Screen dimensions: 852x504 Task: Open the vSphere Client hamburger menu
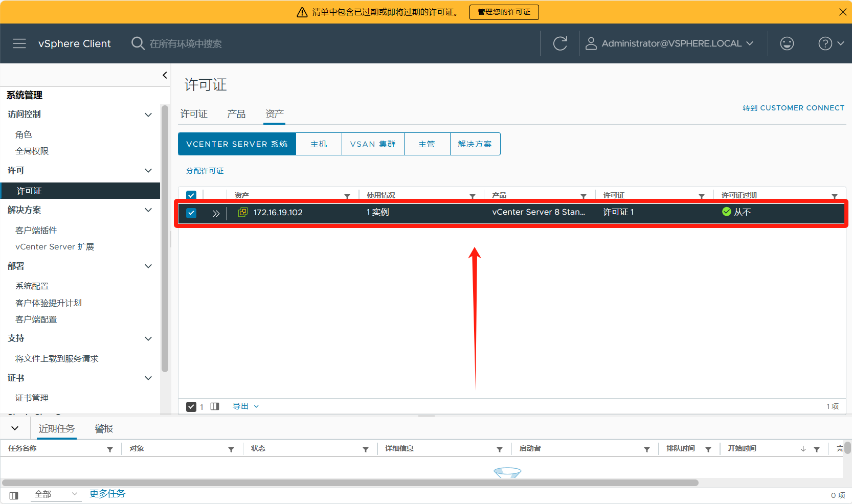pyautogui.click(x=19, y=43)
